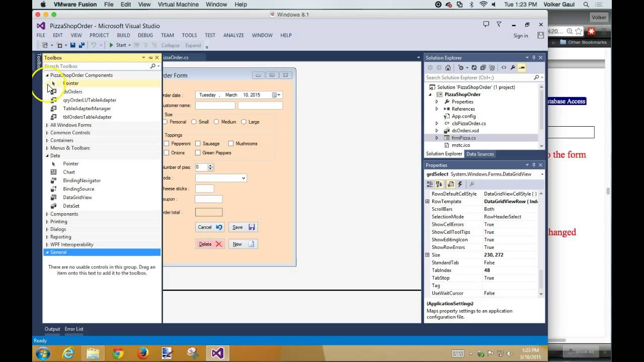644x362 pixels.
Task: Select DataGridView in the Toolbox
Action: coord(77,198)
